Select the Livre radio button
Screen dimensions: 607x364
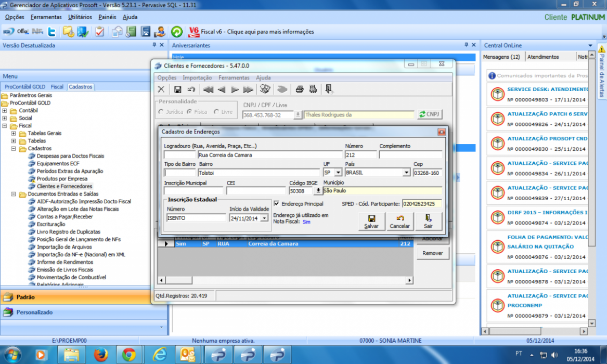click(x=216, y=112)
